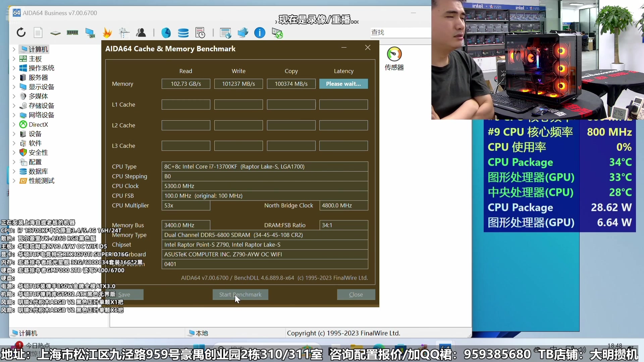
Task: Select 软件 in the left tree
Action: coord(35,143)
